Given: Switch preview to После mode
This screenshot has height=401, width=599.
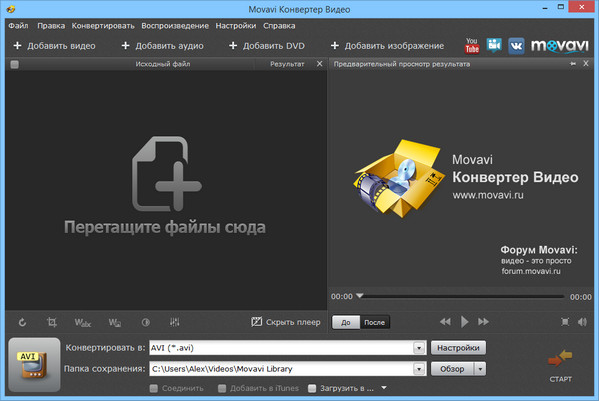Looking at the screenshot, I should (x=374, y=322).
